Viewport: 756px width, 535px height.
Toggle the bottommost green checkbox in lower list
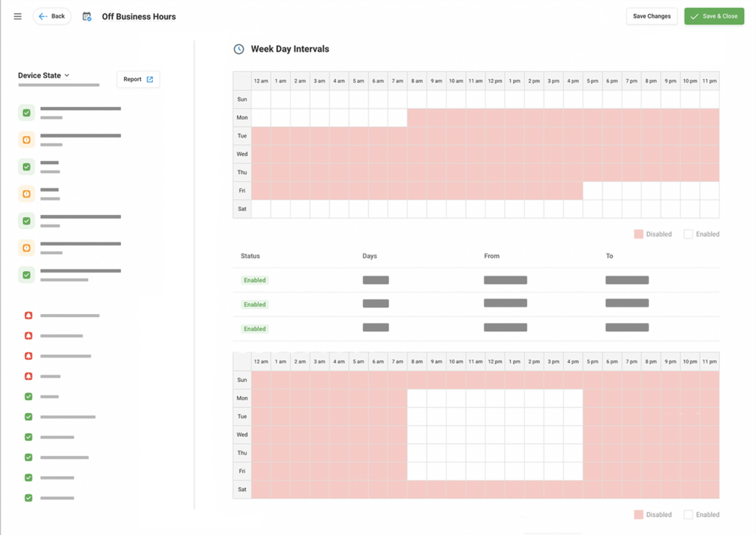pyautogui.click(x=29, y=498)
